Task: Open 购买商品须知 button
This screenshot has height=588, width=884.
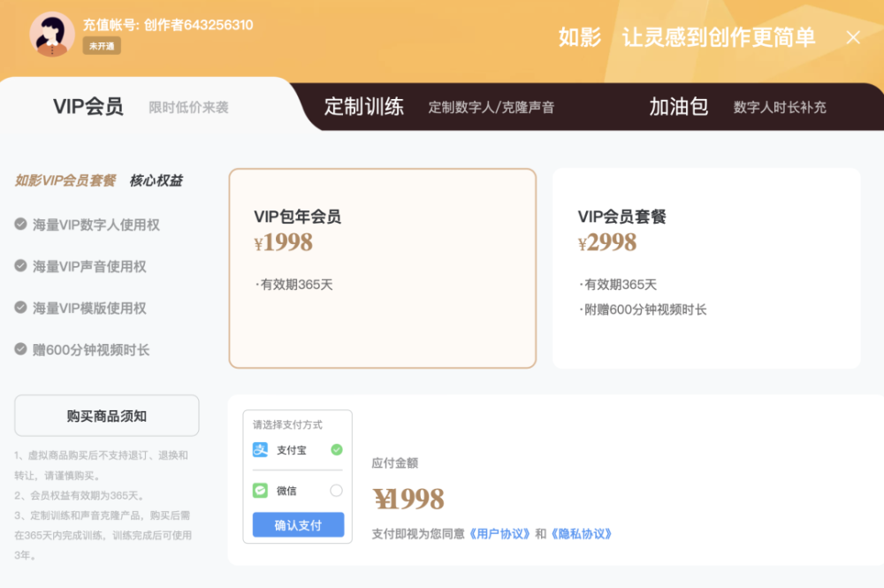Action: click(107, 416)
